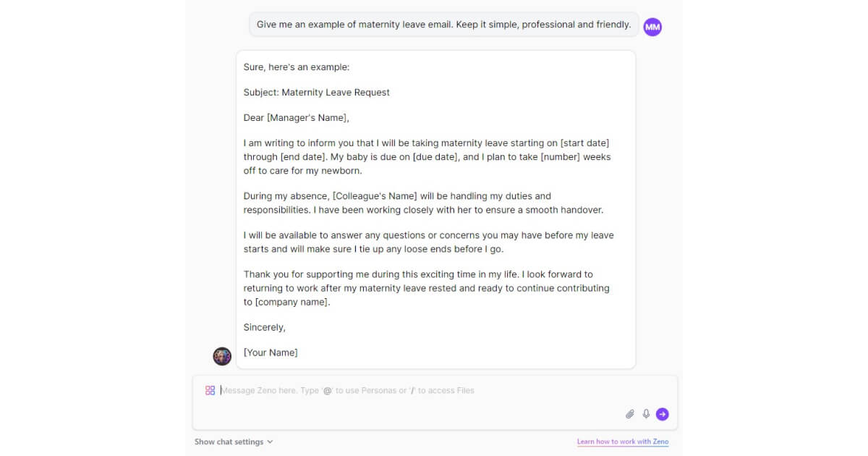Open the Learn how to work with Zeno link
The width and height of the screenshot is (868, 456).
click(x=623, y=442)
